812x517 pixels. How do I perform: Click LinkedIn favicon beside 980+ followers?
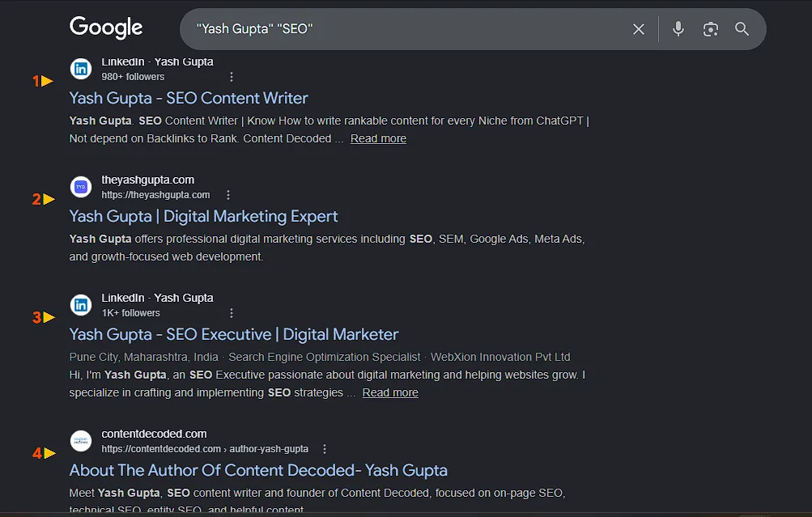[81, 68]
